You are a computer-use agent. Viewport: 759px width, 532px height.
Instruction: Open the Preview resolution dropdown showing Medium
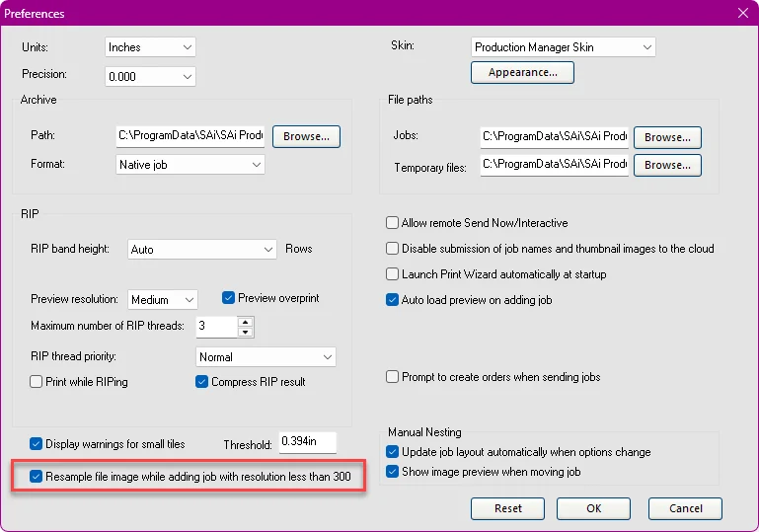point(163,300)
